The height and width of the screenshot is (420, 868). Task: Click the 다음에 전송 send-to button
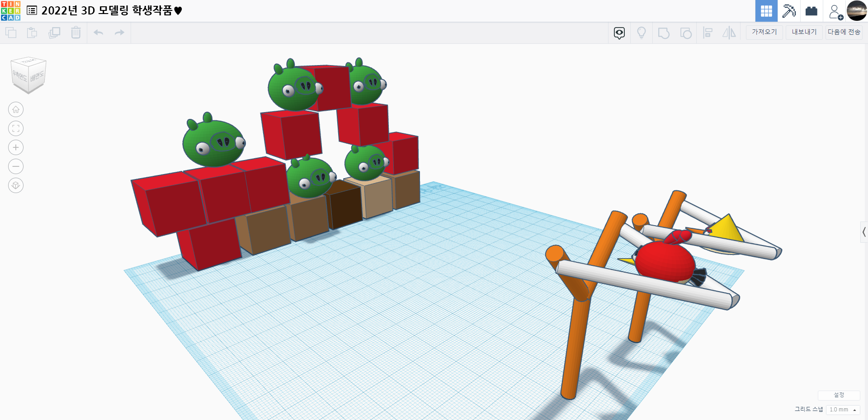(844, 32)
